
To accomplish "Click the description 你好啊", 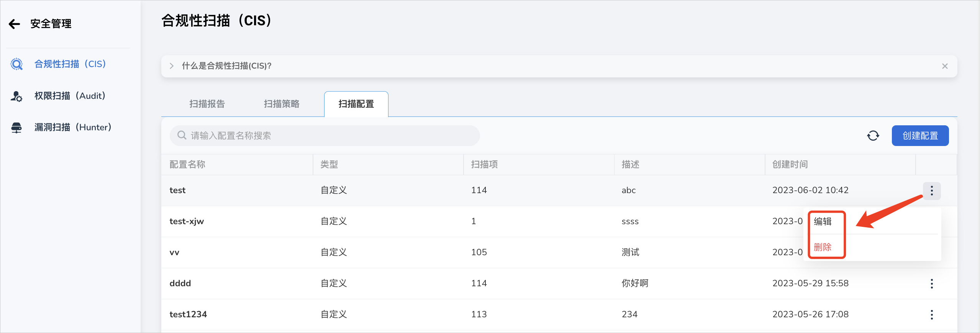I will pyautogui.click(x=635, y=283).
